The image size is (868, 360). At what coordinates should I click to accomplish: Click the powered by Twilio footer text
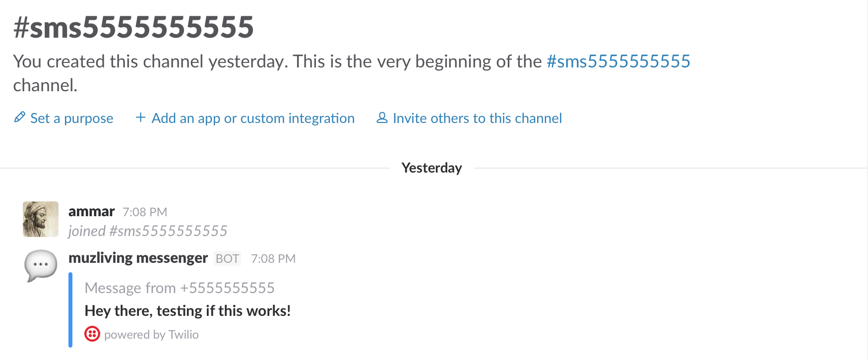151,335
